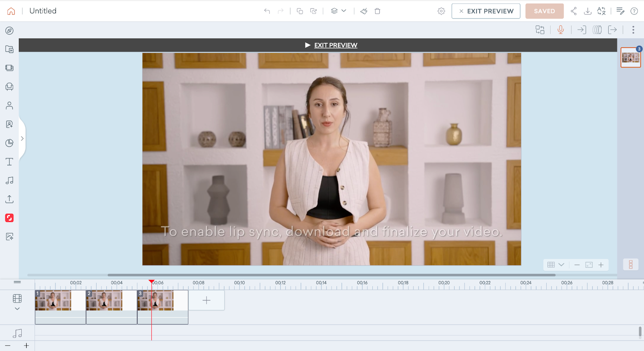Open the grid view dropdown

[x=555, y=265]
